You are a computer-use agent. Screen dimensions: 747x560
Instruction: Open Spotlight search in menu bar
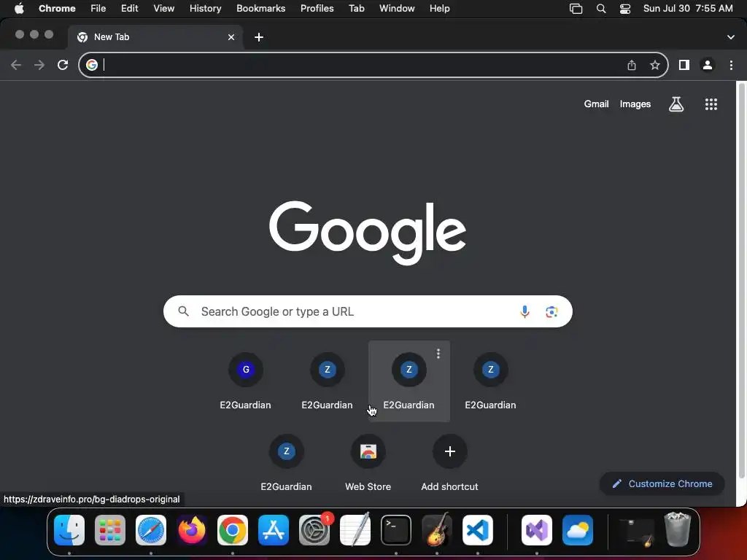(x=601, y=9)
